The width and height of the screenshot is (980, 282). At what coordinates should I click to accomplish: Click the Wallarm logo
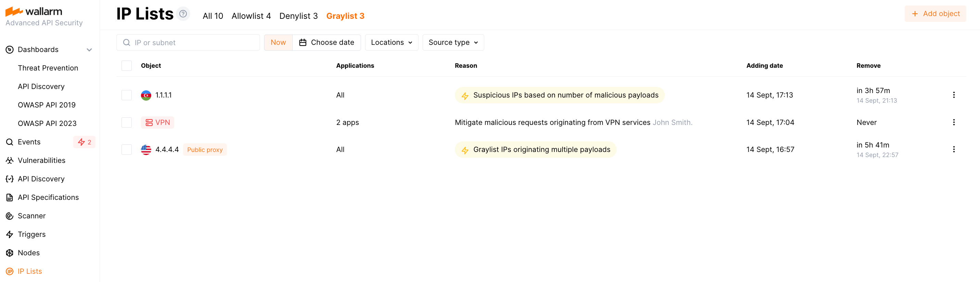34,11
